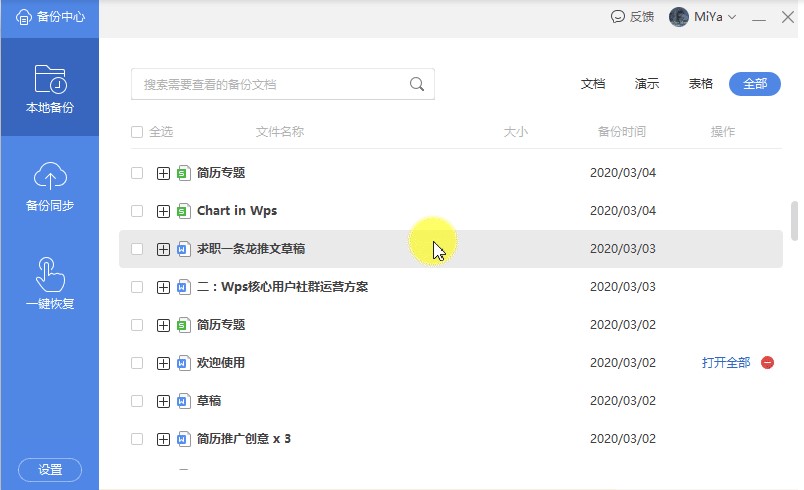Expand versions of 欢迎使用

point(163,363)
